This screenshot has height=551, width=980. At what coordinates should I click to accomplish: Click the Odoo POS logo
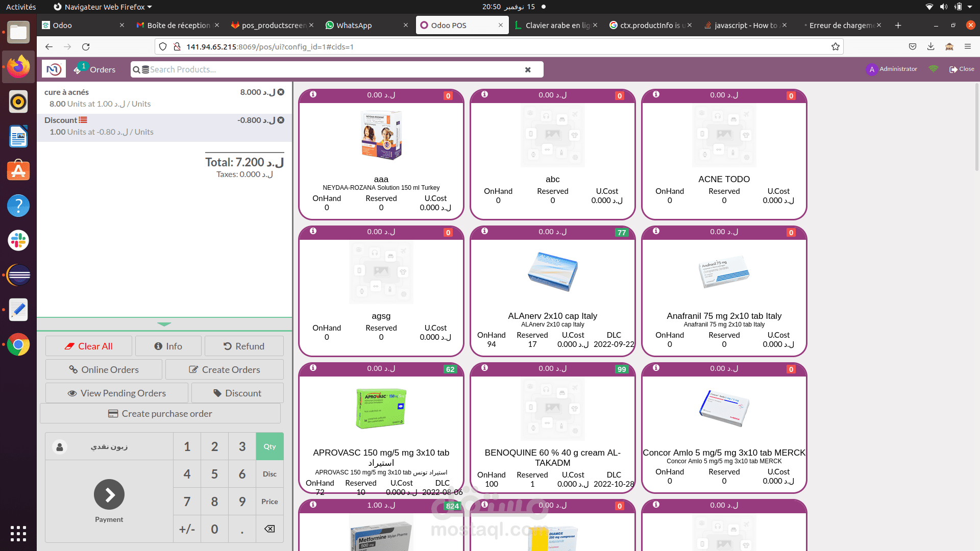point(54,69)
